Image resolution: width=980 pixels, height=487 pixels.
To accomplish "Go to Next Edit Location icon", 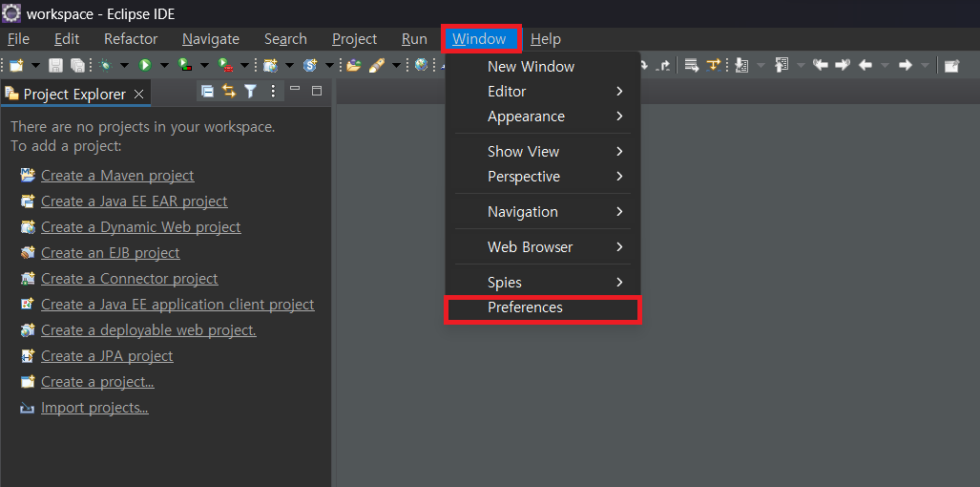I will click(x=843, y=65).
